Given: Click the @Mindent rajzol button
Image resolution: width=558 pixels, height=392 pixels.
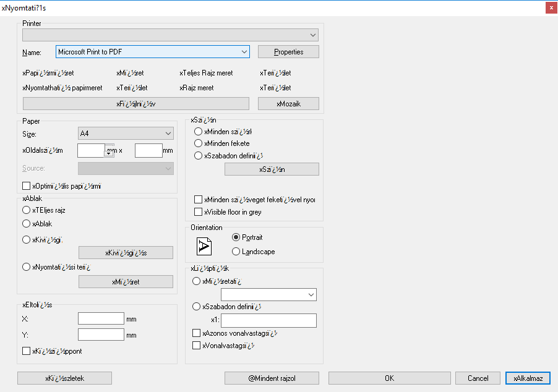Looking at the screenshot, I should pos(272,378).
